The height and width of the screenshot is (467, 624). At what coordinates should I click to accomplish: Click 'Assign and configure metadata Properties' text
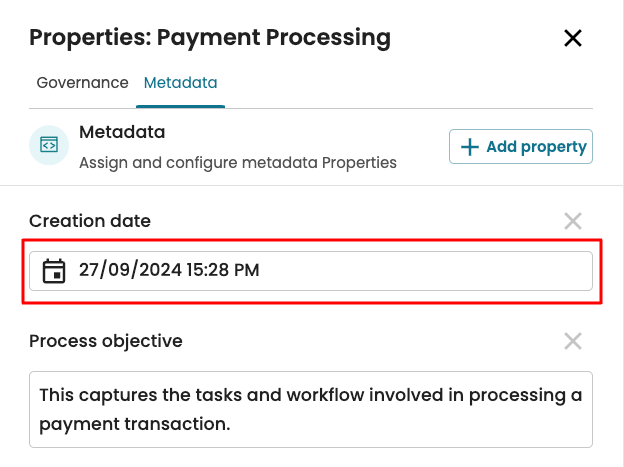click(238, 162)
